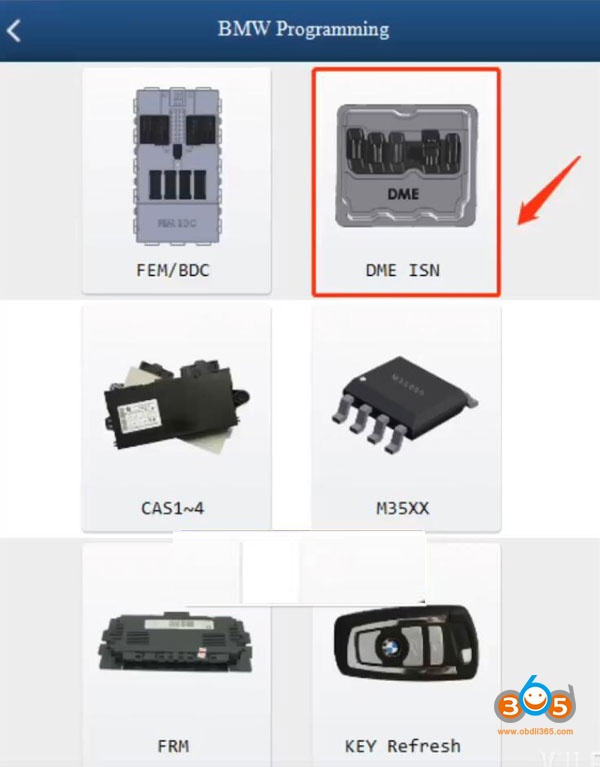
Task: Choose the CAS module picture
Action: (x=175, y=405)
